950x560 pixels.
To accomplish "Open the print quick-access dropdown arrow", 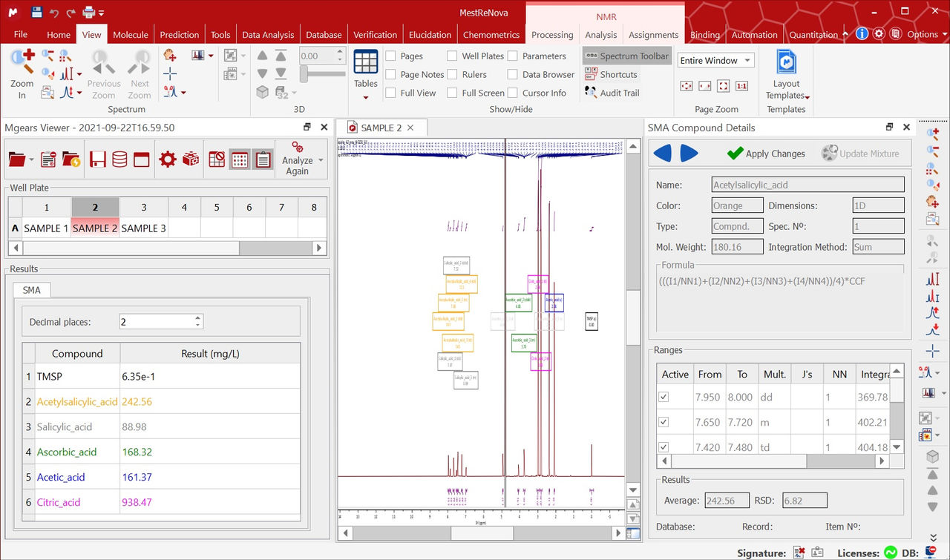I will coord(101,13).
